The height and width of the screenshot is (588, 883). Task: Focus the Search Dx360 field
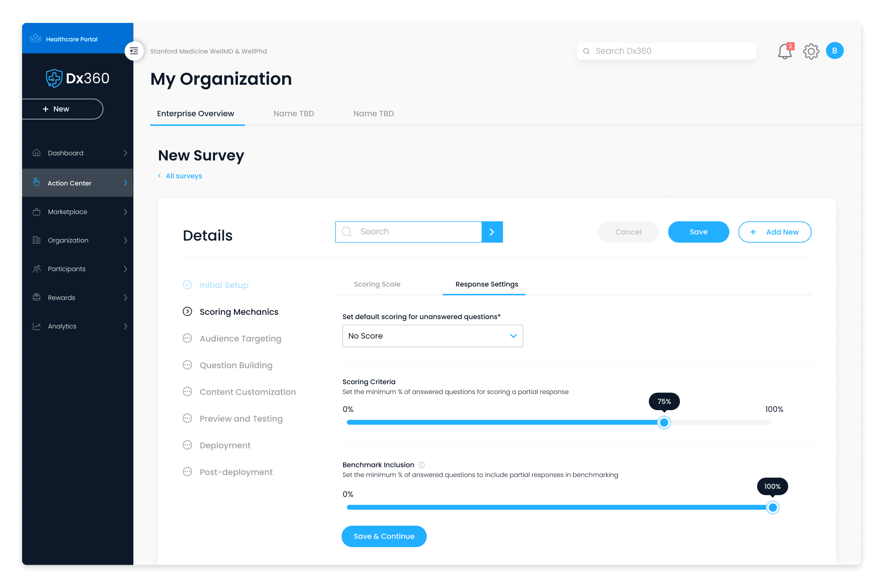(x=667, y=51)
